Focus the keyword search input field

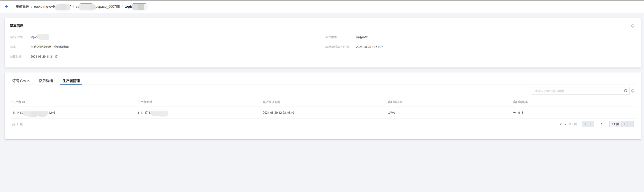click(578, 91)
